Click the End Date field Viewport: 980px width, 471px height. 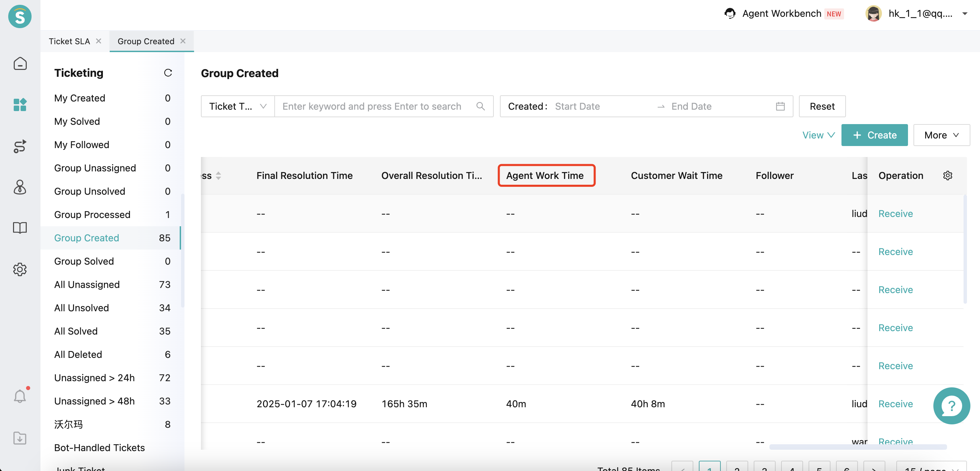(x=719, y=106)
